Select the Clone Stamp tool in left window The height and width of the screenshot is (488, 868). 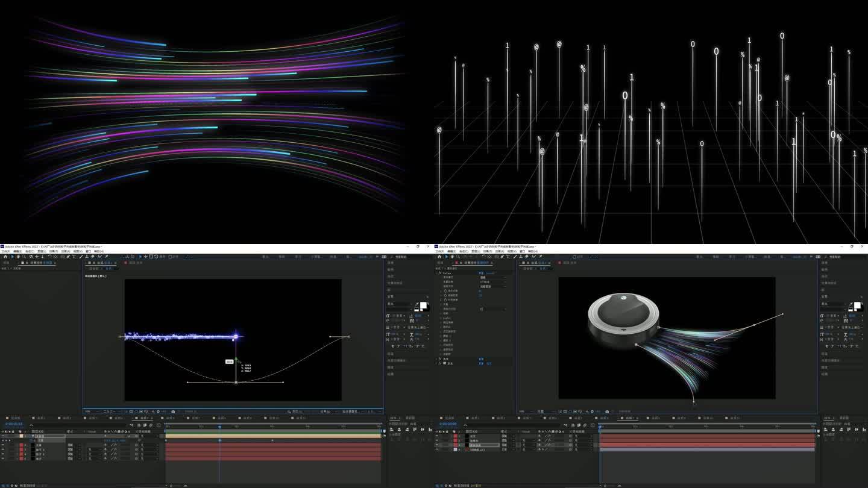[x=87, y=257]
